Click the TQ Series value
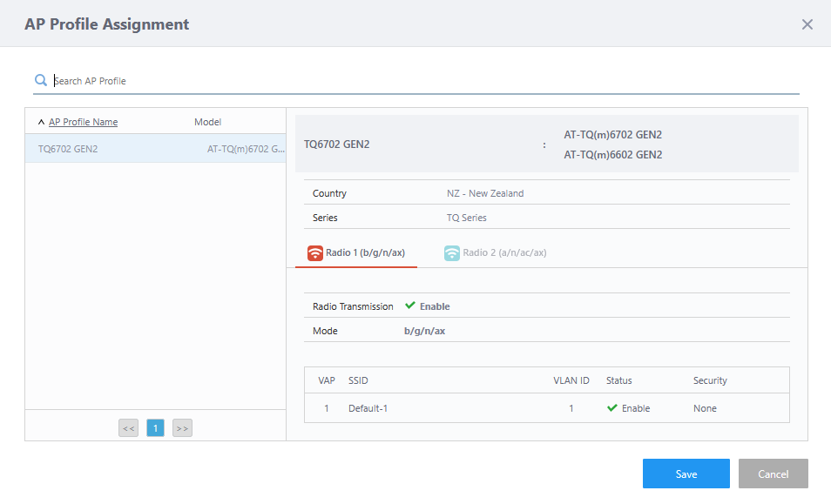This screenshot has height=504, width=831. pos(466,218)
